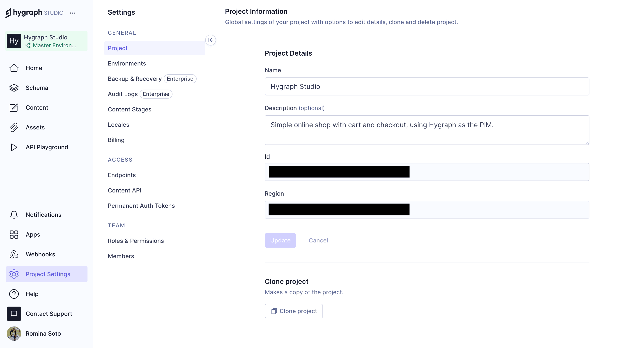
Task: Switch to the Environments settings tab
Action: pyautogui.click(x=127, y=63)
